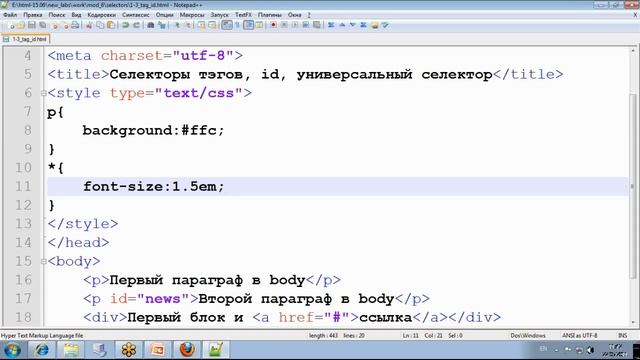Open the Опции menu
This screenshot has height=360, width=640.
(x=164, y=15)
